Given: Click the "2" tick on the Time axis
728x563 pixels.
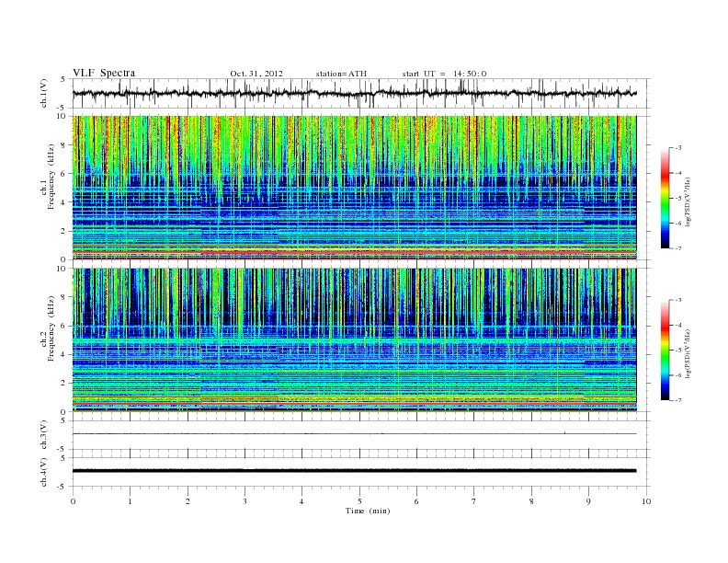Looking at the screenshot, I should click(x=188, y=501).
